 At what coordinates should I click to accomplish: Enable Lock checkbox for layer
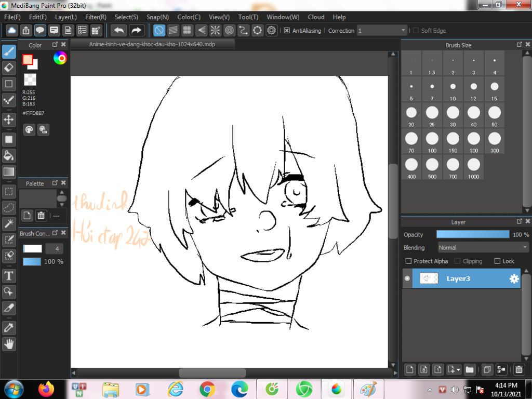pos(497,261)
